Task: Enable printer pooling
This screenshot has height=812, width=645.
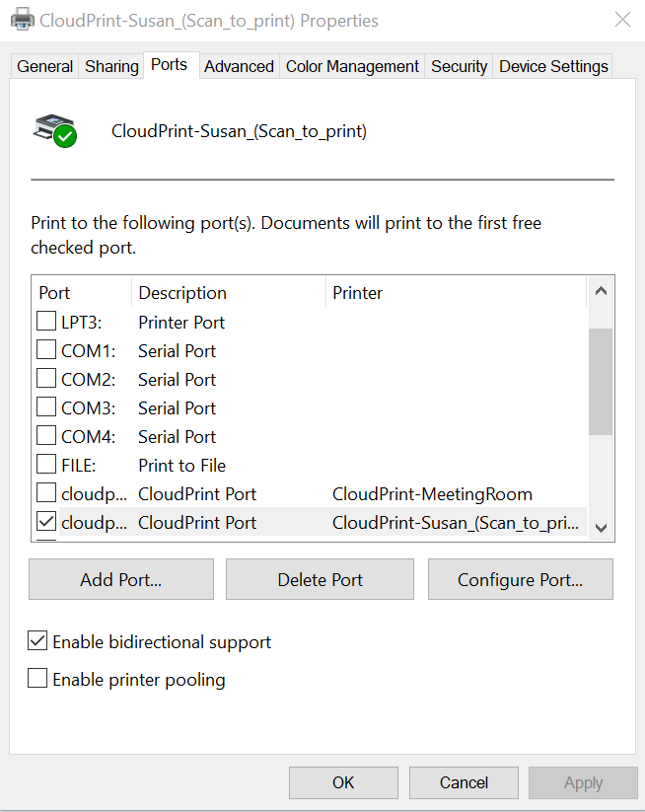Action: (36, 678)
